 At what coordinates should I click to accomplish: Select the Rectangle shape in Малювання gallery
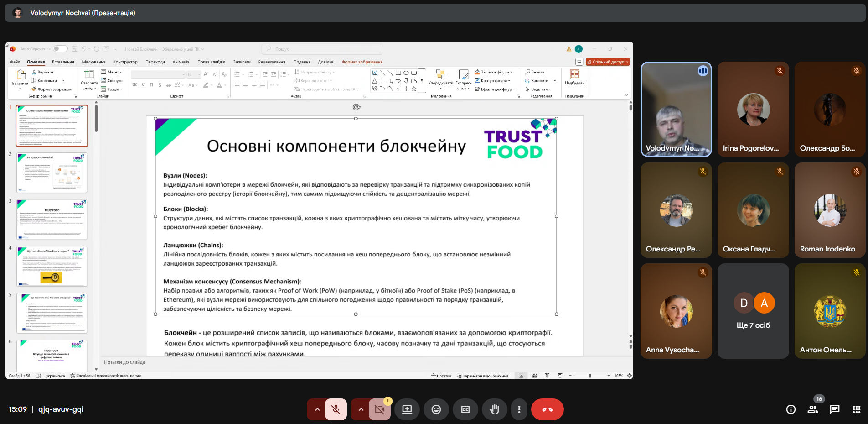click(398, 72)
